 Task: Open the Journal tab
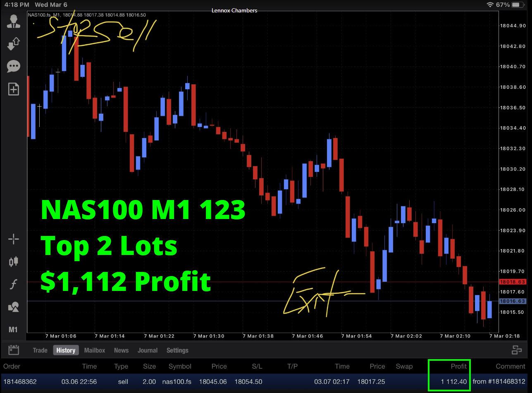pyautogui.click(x=148, y=350)
